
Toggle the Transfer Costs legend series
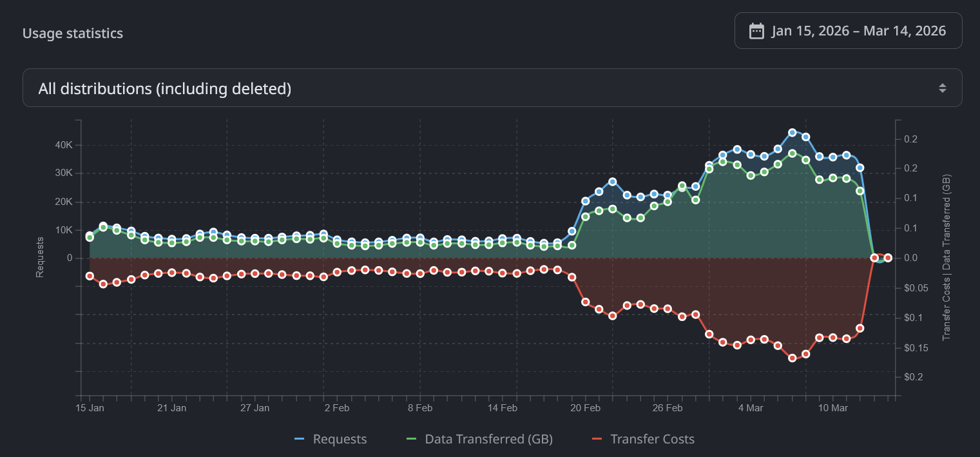click(x=652, y=440)
